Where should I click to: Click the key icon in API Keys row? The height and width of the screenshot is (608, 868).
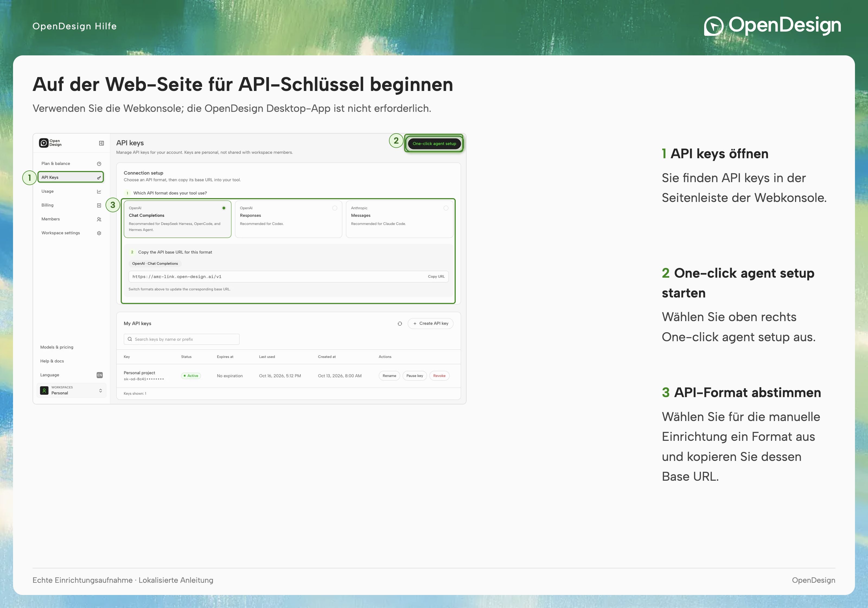pos(99,178)
